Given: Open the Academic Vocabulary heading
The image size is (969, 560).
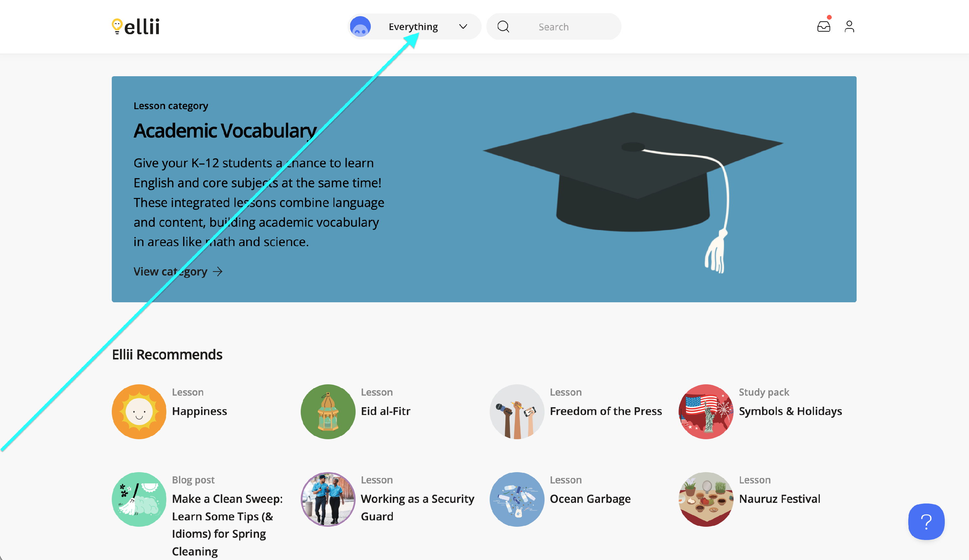Looking at the screenshot, I should tap(225, 131).
